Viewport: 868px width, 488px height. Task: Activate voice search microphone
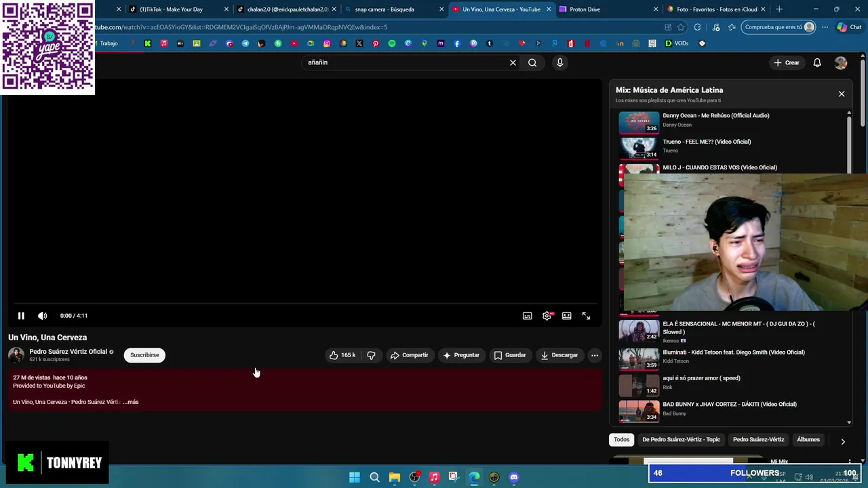click(559, 62)
